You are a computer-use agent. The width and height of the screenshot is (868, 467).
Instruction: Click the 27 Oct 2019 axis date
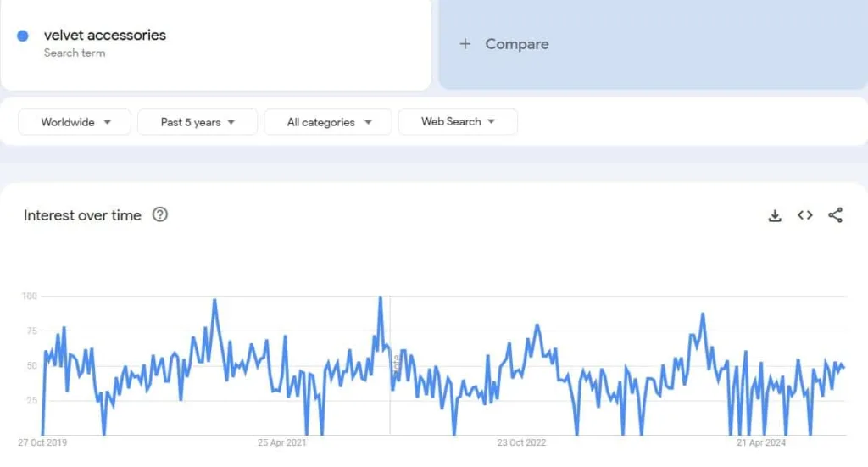coord(43,442)
